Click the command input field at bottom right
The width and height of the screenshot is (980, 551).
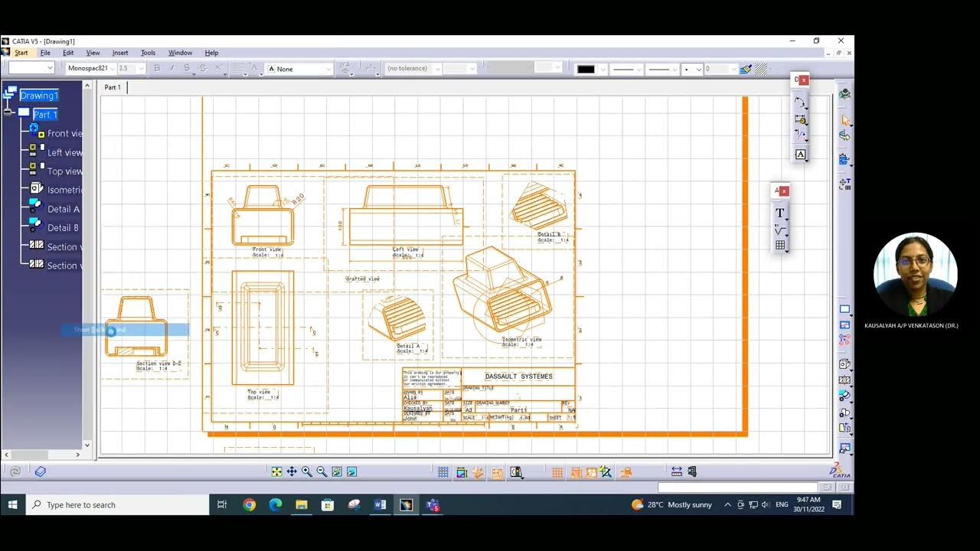(737, 487)
